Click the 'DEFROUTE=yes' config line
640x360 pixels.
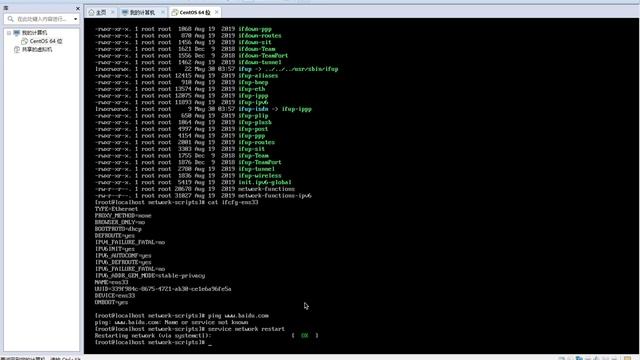tap(115, 236)
